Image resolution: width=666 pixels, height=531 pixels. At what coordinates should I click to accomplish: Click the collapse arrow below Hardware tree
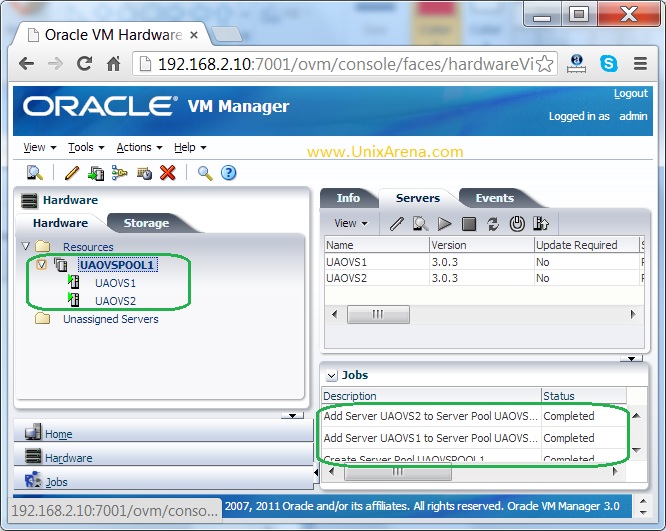point(292,415)
